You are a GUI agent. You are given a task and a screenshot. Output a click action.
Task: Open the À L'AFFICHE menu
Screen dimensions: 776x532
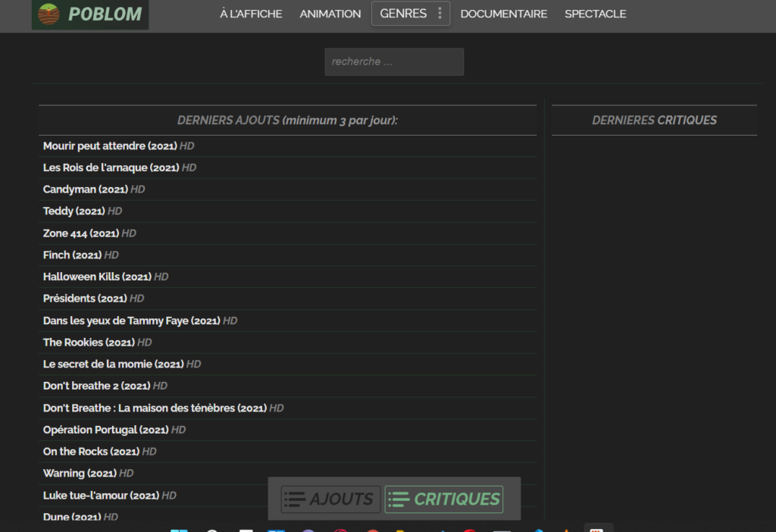251,14
